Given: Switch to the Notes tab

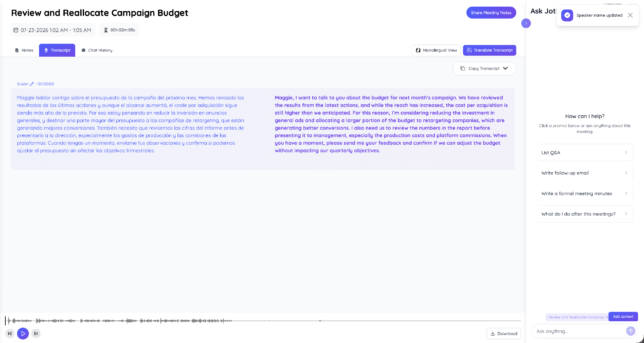Looking at the screenshot, I should pyautogui.click(x=24, y=50).
